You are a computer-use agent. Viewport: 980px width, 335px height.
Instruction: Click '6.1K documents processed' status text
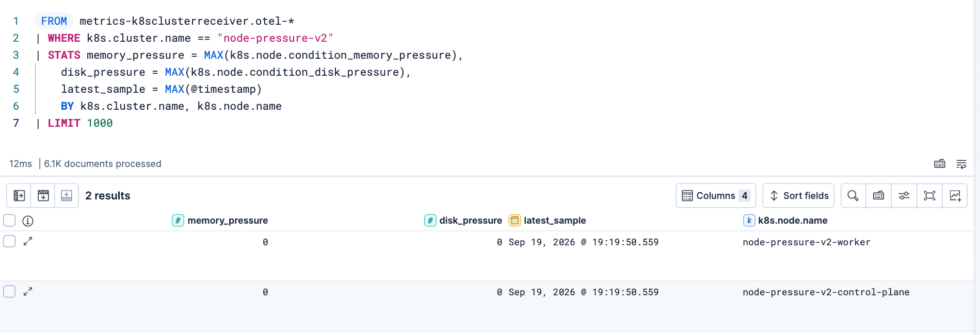[x=103, y=164]
